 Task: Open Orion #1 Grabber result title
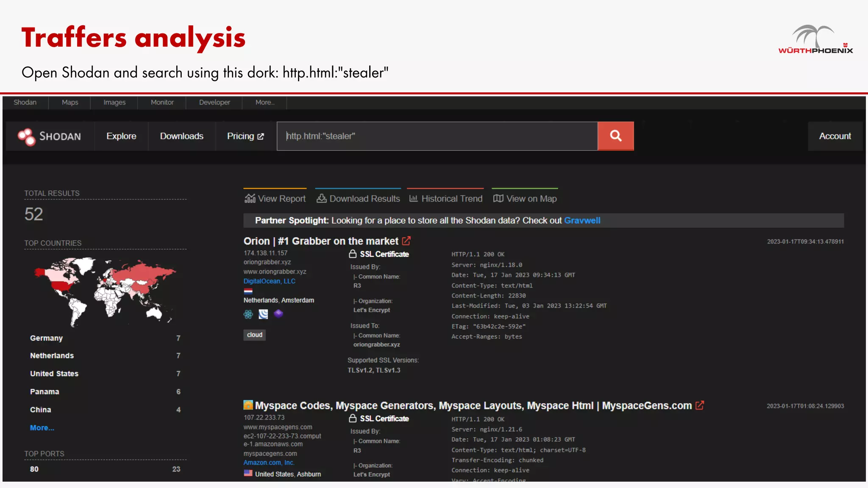click(x=321, y=241)
